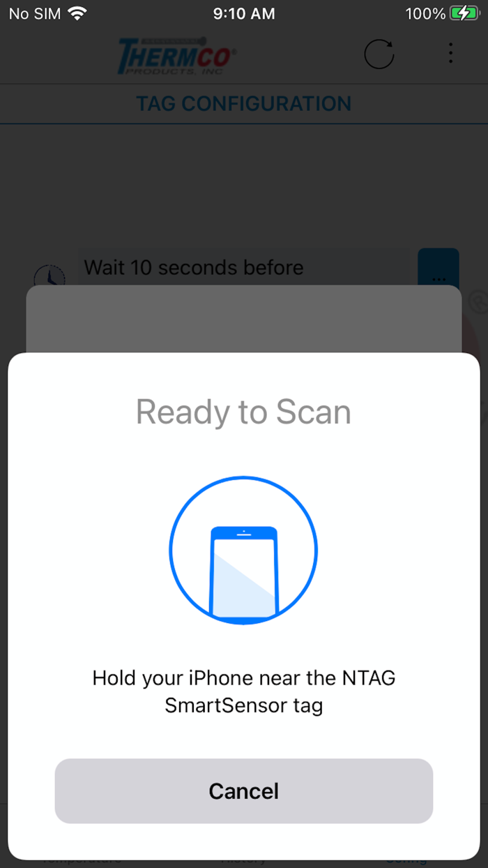
Task: Open the vertical three-dot overflow menu
Action: [450, 53]
